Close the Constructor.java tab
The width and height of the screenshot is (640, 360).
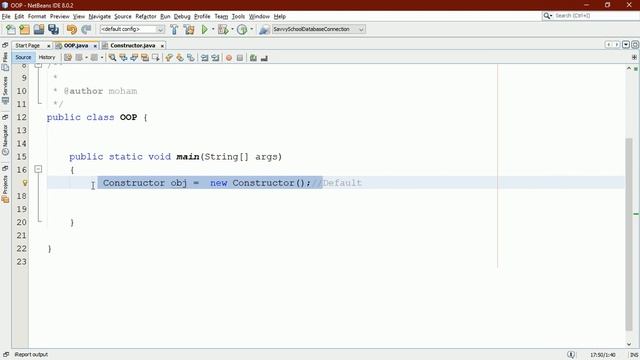[162, 46]
